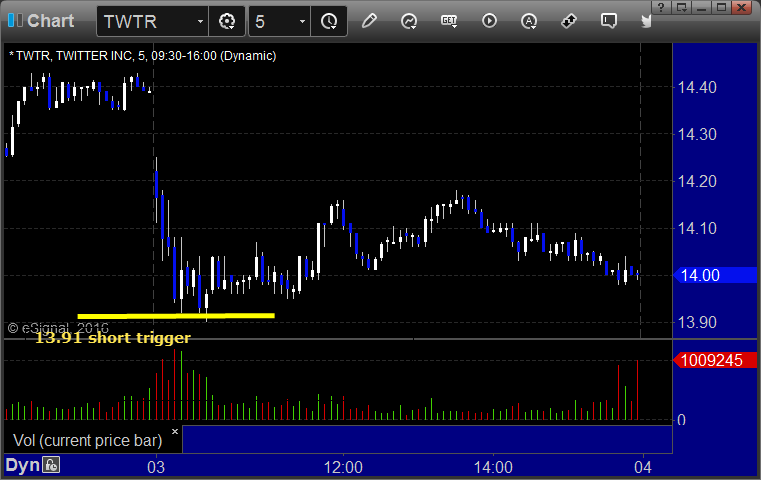Click the symbol linking pin icon
Image resolution: width=761 pixels, height=480 pixels.
coord(569,21)
